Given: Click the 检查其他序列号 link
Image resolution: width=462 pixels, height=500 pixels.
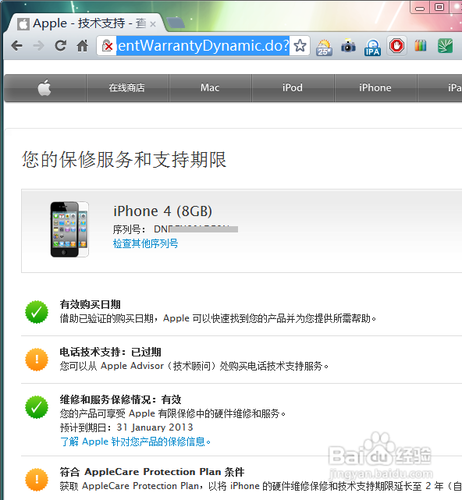Looking at the screenshot, I should (x=145, y=244).
